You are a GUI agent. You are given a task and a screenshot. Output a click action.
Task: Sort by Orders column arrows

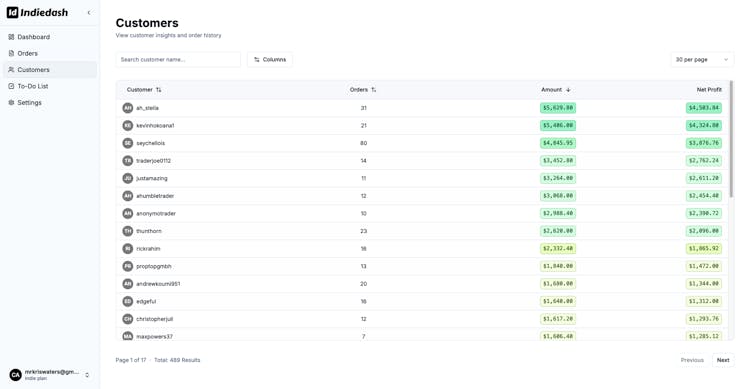tap(374, 90)
